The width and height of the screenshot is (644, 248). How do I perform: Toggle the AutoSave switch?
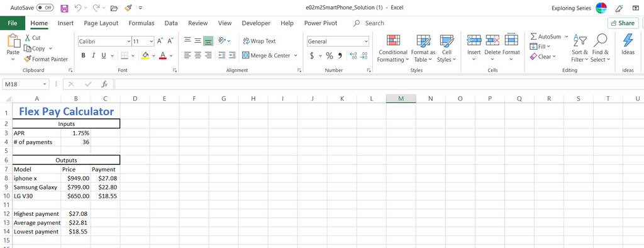45,8
